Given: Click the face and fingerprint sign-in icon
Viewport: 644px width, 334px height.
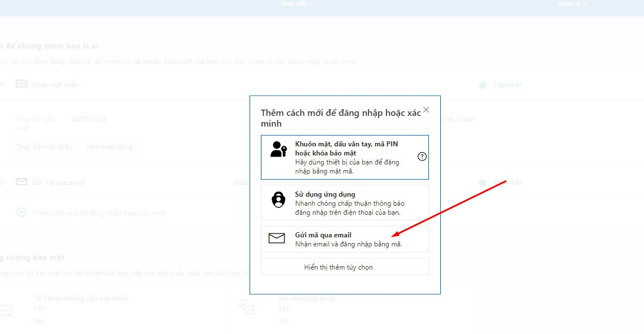Looking at the screenshot, I should pyautogui.click(x=278, y=150).
